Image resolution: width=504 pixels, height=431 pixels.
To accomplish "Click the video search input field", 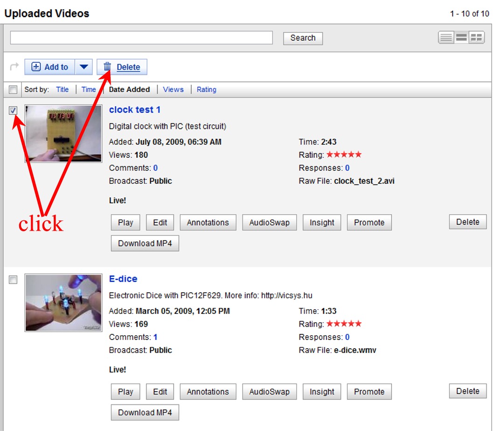I will 141,38.
